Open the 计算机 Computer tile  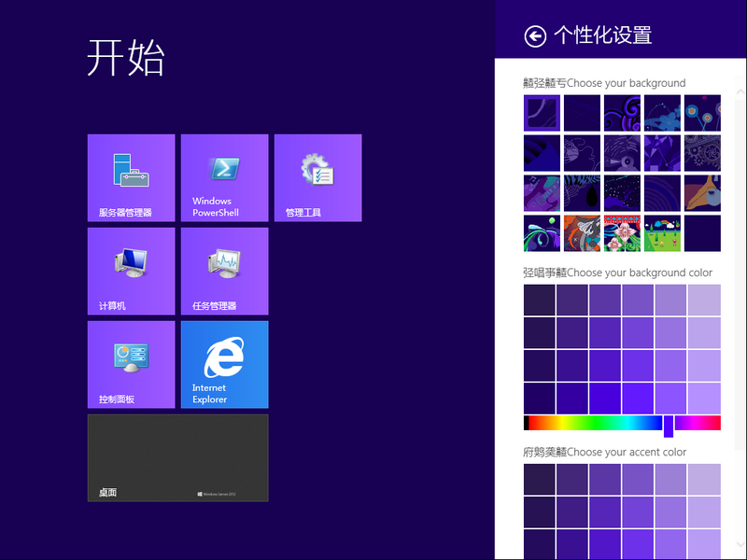pos(131,271)
